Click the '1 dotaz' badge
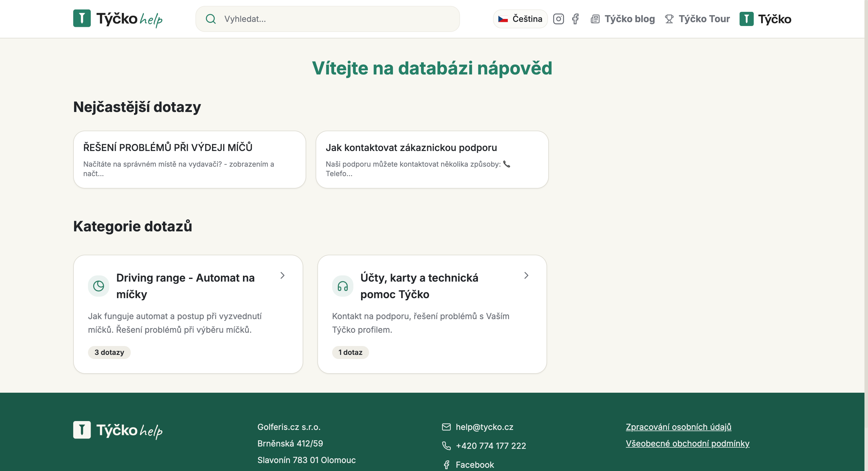Viewport: 868px width, 471px height. (350, 352)
